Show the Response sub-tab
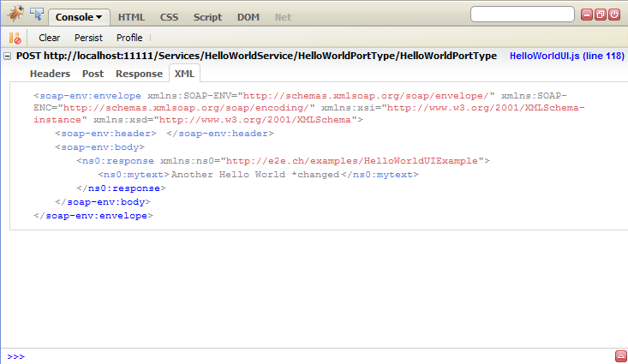 [139, 74]
